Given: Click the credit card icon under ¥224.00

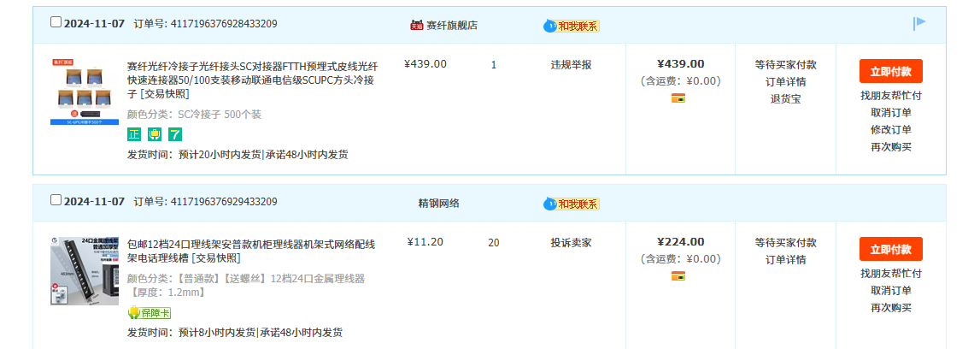Looking at the screenshot, I should click(680, 275).
